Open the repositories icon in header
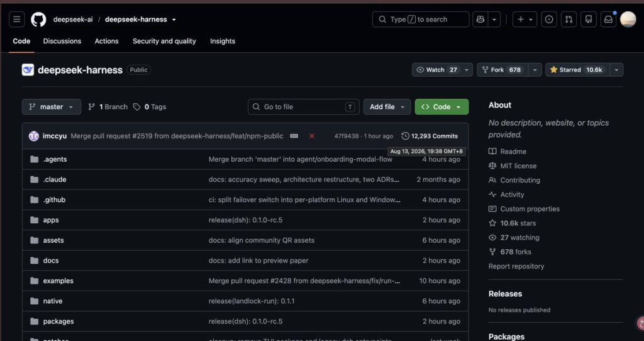This screenshot has height=341, width=644. [x=589, y=20]
